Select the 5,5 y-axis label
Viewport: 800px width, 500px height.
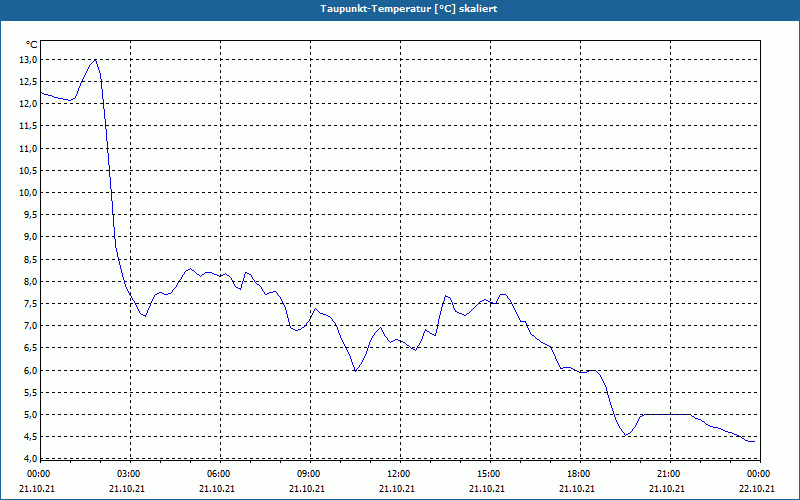31,392
